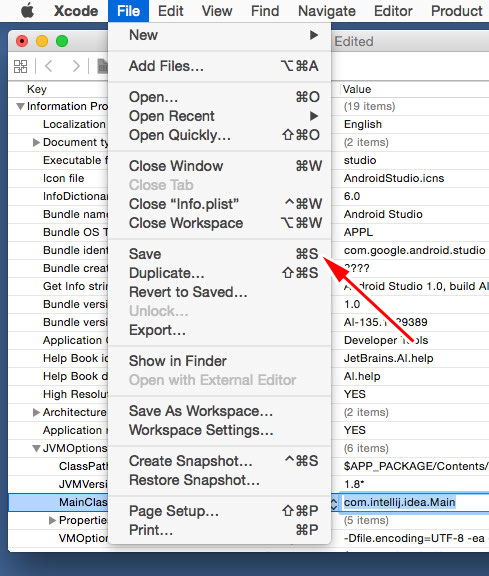The height and width of the screenshot is (576, 489).
Task: Open the Navigate menu
Action: pos(327,11)
